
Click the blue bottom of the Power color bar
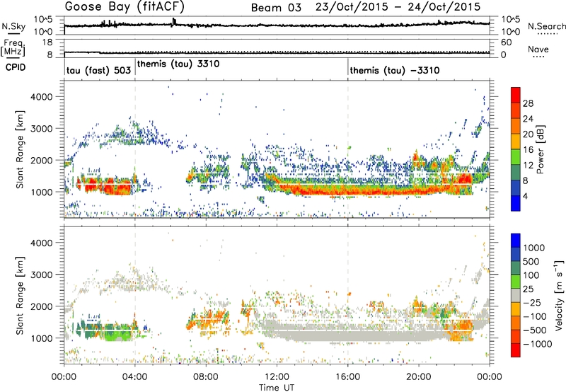tap(516, 203)
